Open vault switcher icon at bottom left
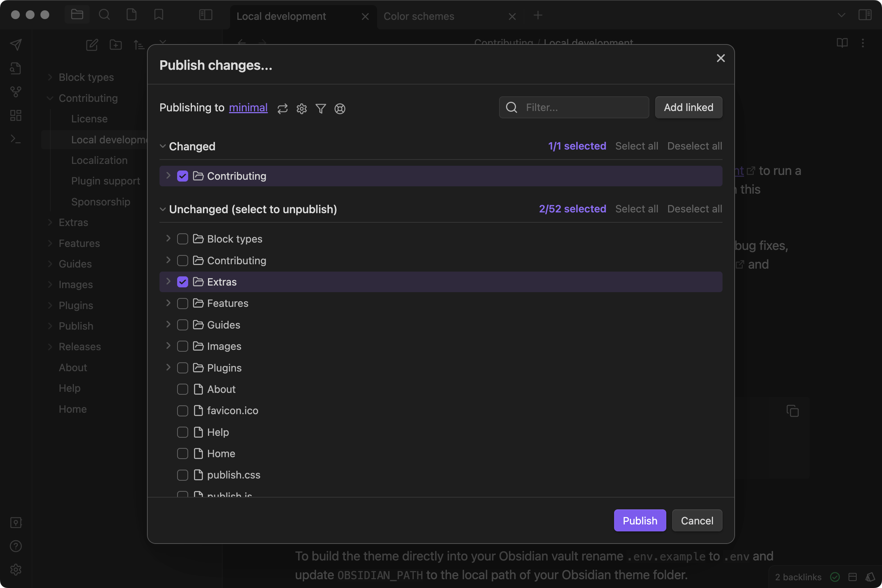The width and height of the screenshot is (882, 588). pos(16,522)
